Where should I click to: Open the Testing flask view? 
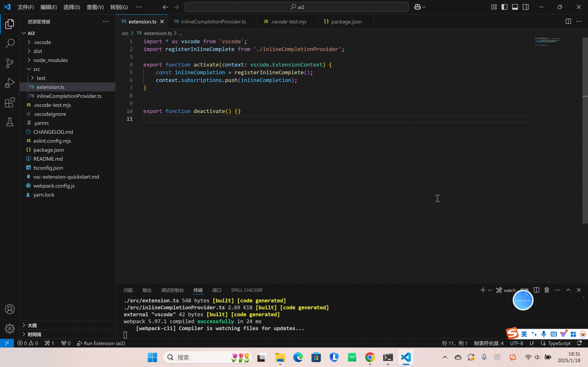point(10,122)
